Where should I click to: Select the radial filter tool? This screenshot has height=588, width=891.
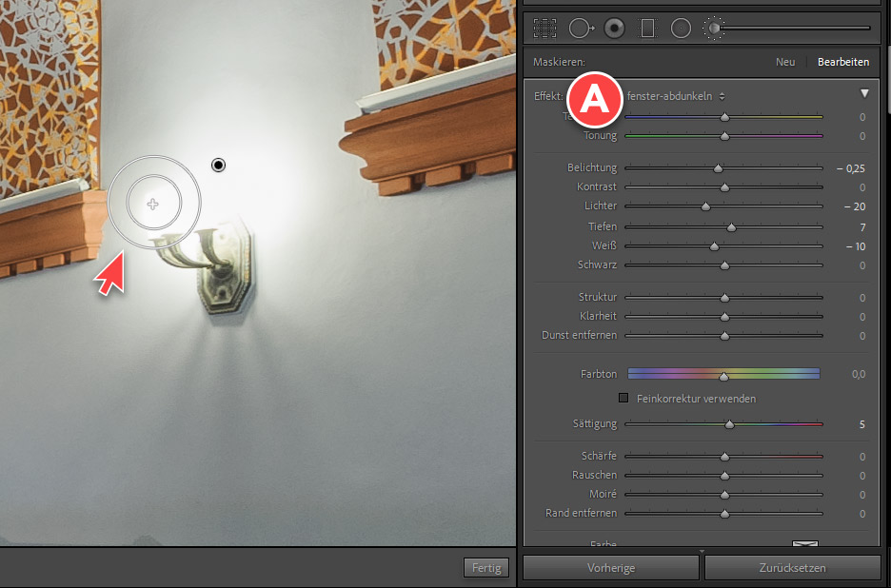681,29
